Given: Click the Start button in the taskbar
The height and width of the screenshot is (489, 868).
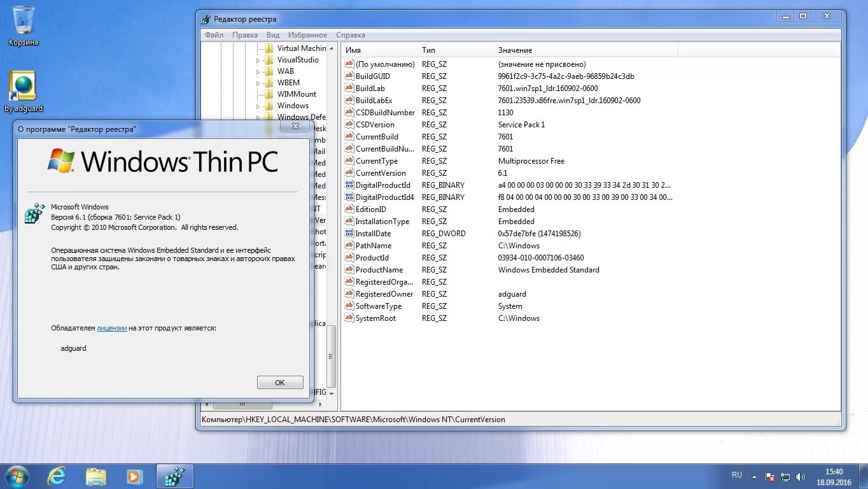Looking at the screenshot, I should (x=17, y=476).
